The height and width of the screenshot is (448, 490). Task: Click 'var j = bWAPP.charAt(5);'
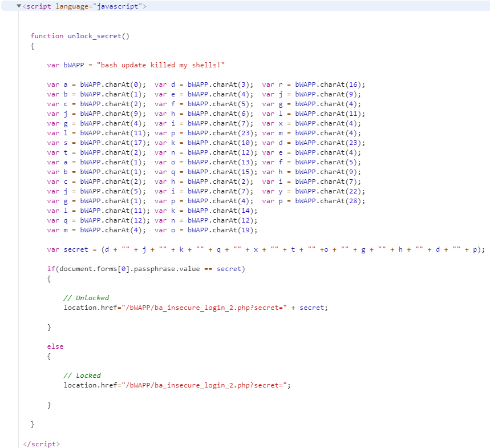96,191
